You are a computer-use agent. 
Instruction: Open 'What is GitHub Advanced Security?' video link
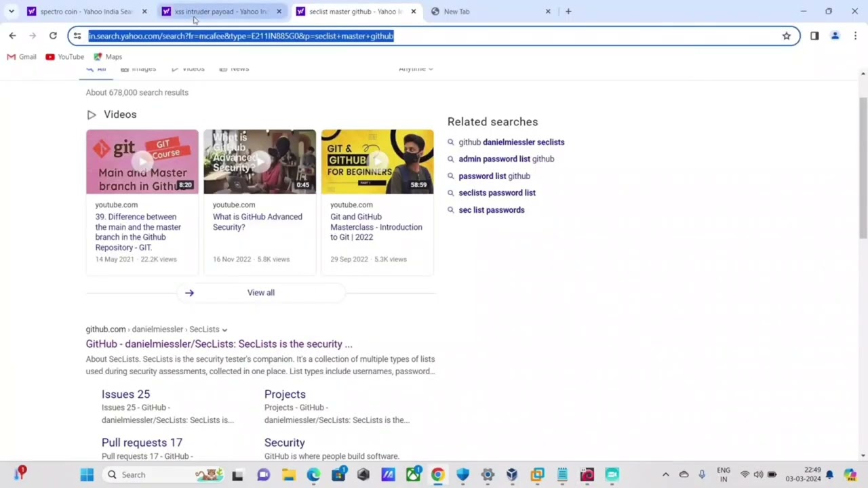[258, 222]
